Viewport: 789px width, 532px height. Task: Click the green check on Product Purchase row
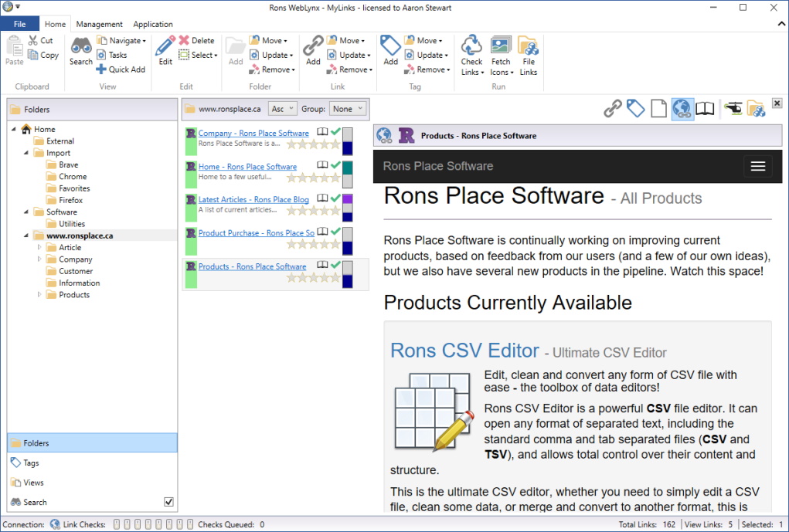[335, 232]
